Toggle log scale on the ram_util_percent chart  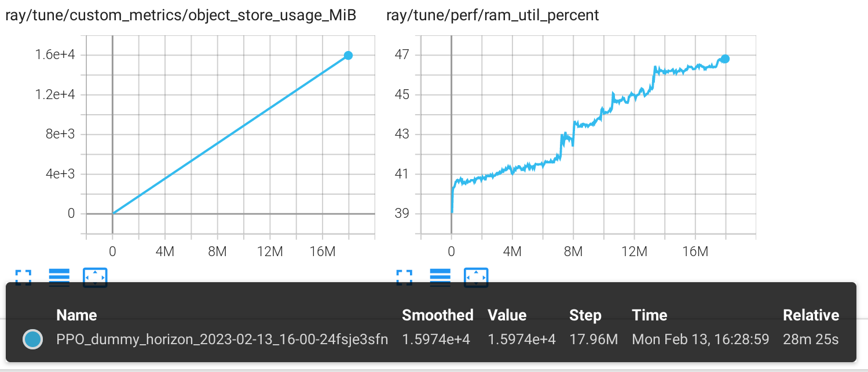point(441,278)
